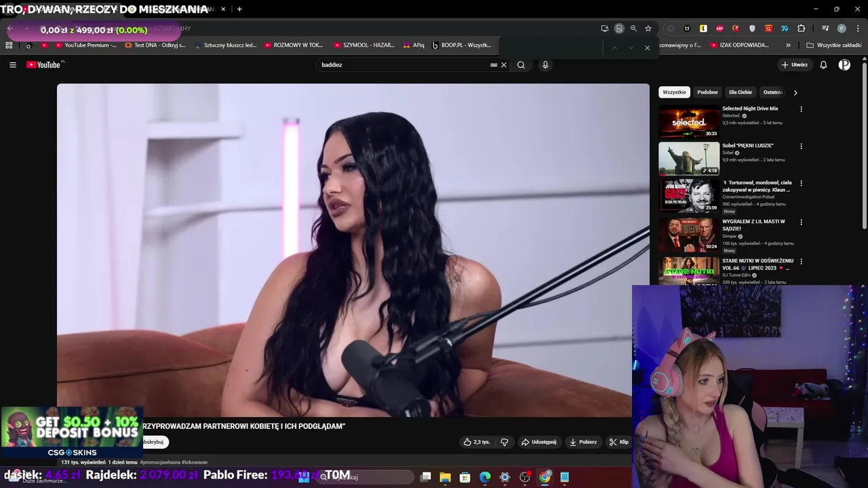Open the Utwórz create button

794,65
